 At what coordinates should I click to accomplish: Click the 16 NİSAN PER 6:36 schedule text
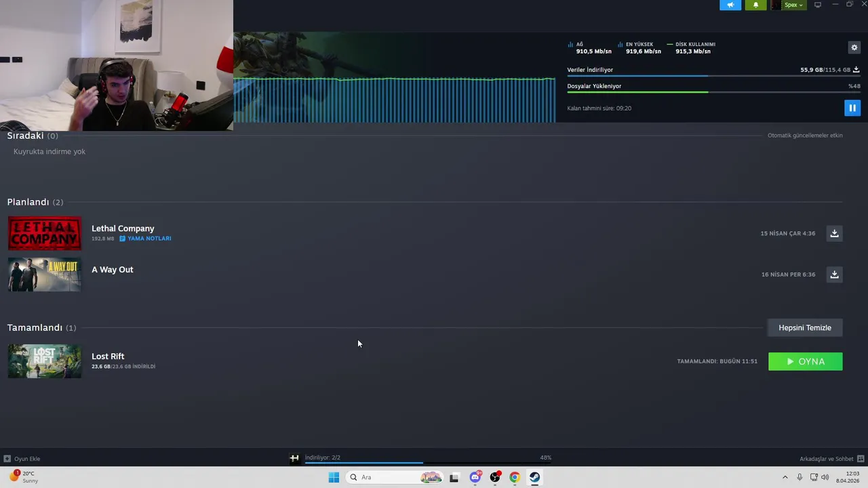point(788,274)
